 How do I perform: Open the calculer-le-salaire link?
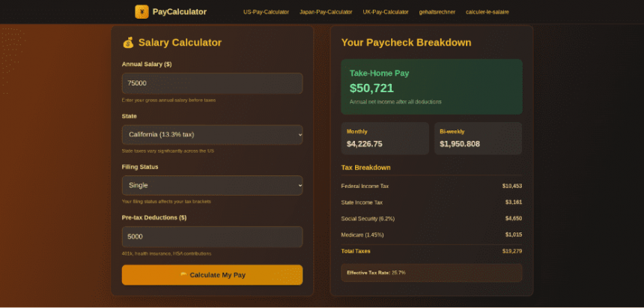tap(487, 12)
